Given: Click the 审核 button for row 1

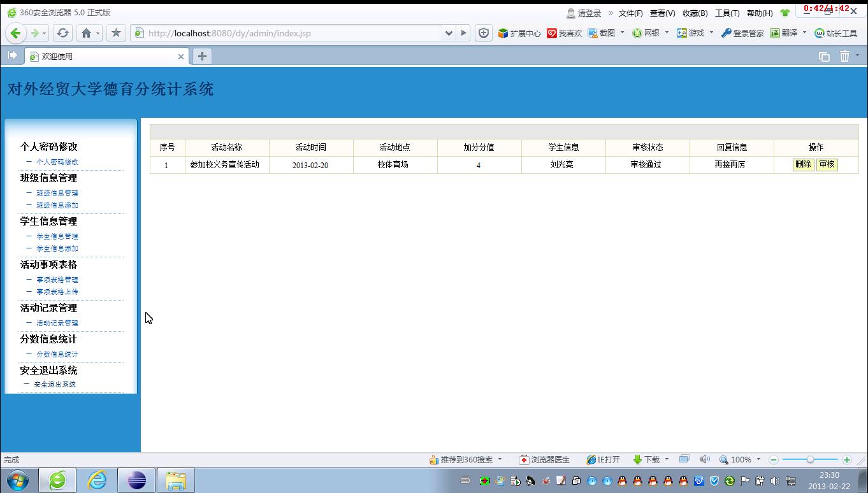Looking at the screenshot, I should coord(827,164).
